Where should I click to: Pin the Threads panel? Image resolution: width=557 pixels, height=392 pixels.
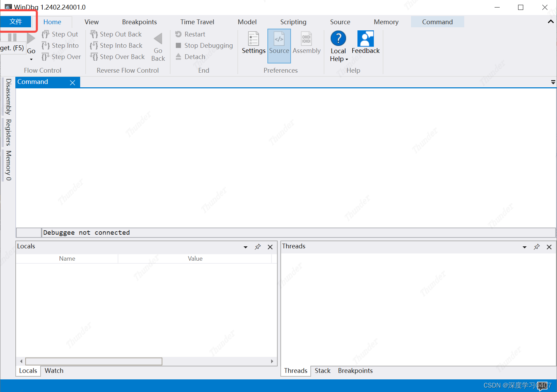(x=537, y=247)
